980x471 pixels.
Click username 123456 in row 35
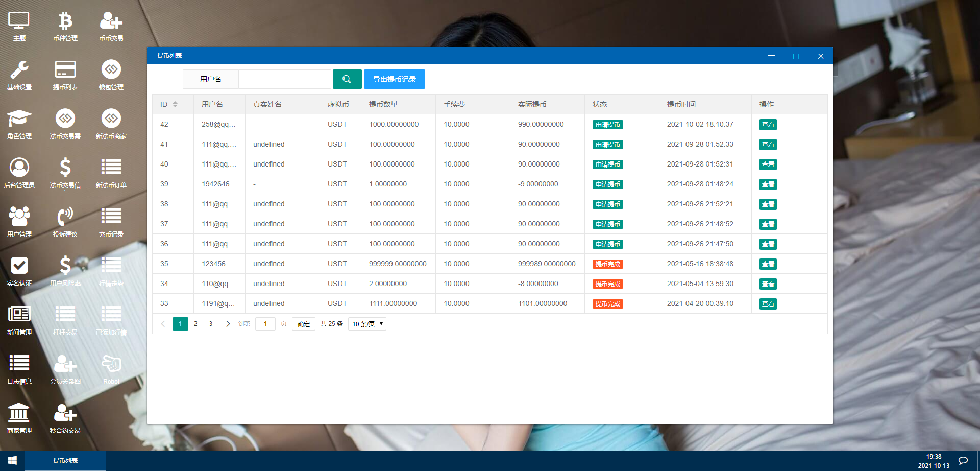(213, 264)
